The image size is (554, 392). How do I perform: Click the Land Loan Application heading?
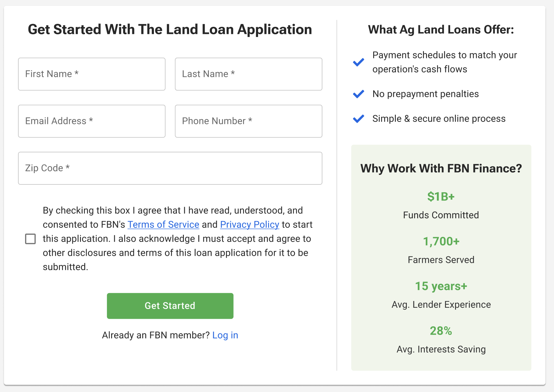(170, 30)
